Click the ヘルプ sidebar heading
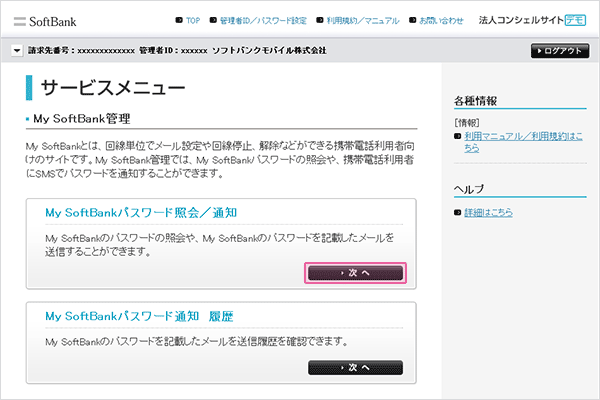This screenshot has width=600, height=400. (x=469, y=189)
